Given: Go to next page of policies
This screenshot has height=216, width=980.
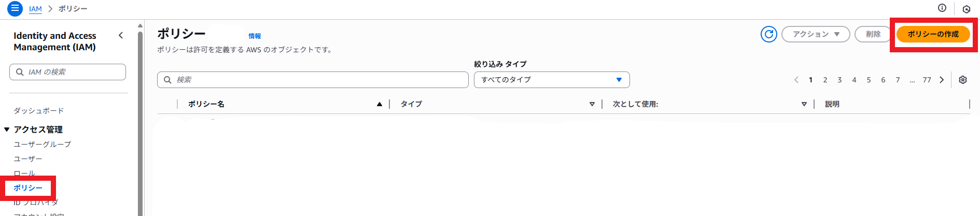Looking at the screenshot, I should pos(942,80).
